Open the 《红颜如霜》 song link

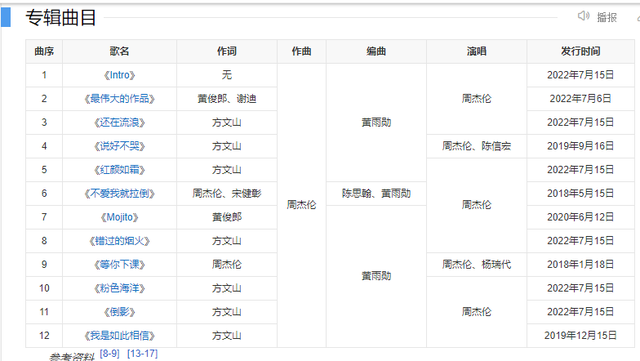pyautogui.click(x=119, y=170)
